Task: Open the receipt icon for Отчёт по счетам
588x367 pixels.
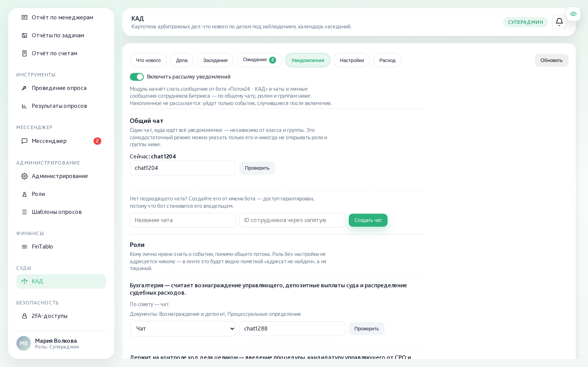Action: [24, 53]
